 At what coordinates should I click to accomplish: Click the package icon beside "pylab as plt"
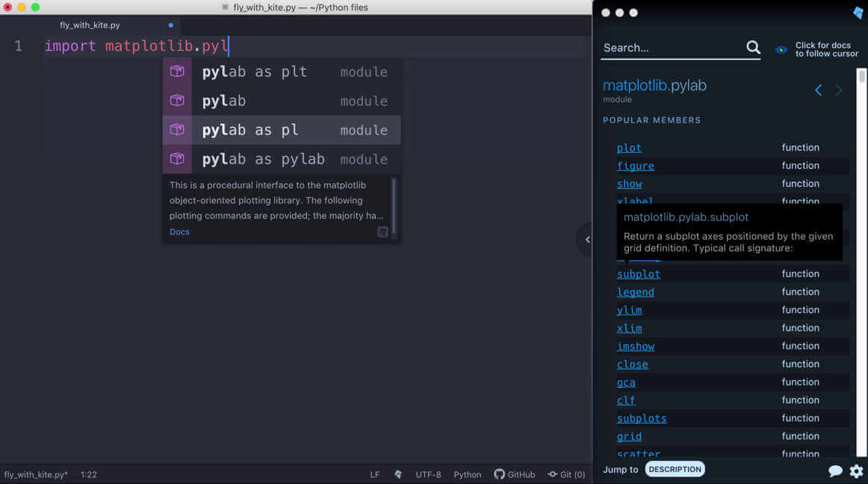coord(177,71)
